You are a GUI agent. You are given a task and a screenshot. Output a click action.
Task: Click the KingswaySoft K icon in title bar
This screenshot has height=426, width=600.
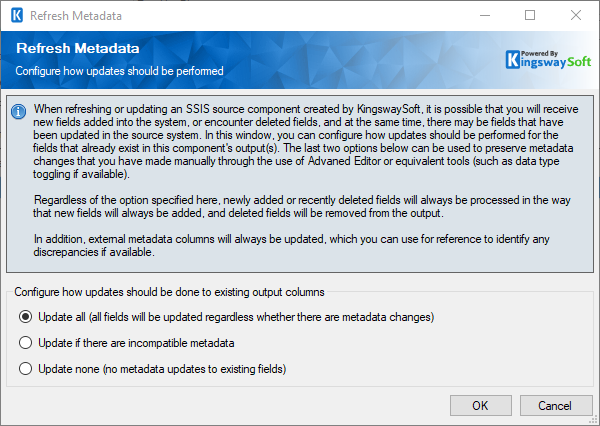point(17,16)
